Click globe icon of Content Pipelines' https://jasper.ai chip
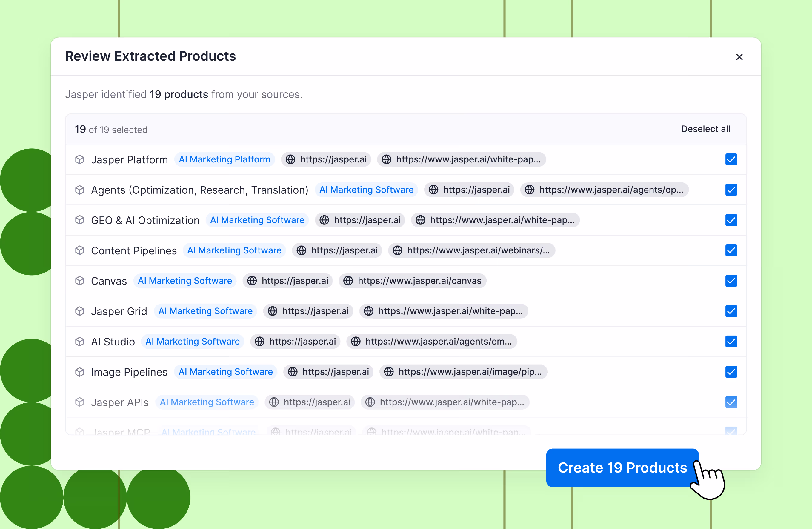This screenshot has width=812, height=529. (301, 250)
